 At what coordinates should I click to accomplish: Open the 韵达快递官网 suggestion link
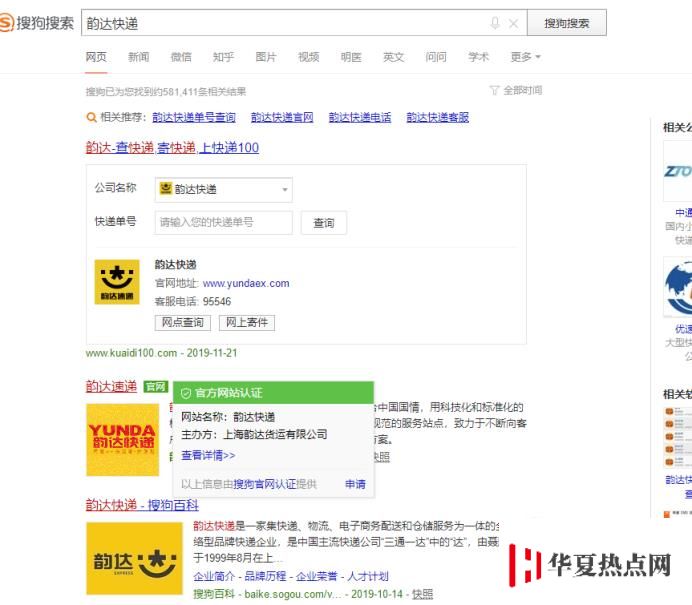point(282,117)
